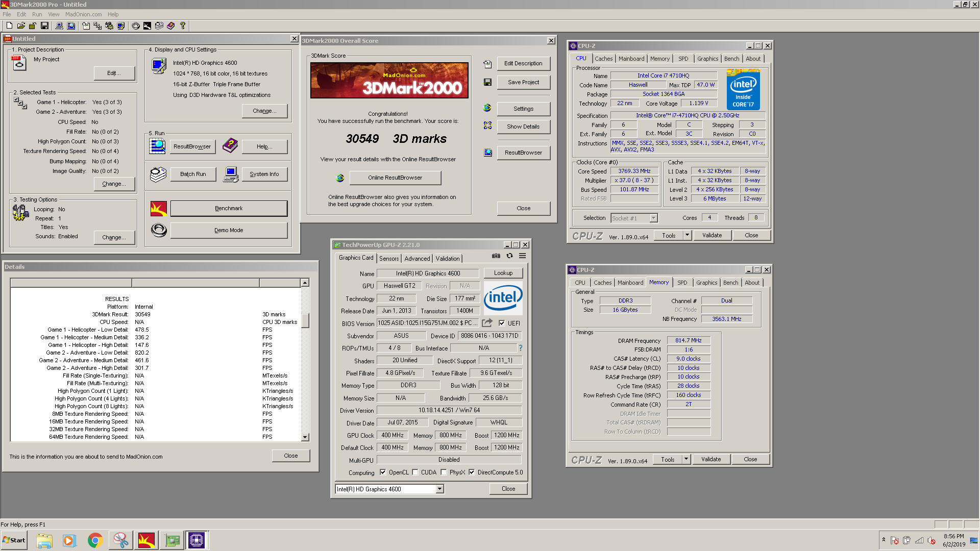Click the GPU-Z taskbar icon
Image resolution: width=980 pixels, height=551 pixels.
(x=173, y=540)
